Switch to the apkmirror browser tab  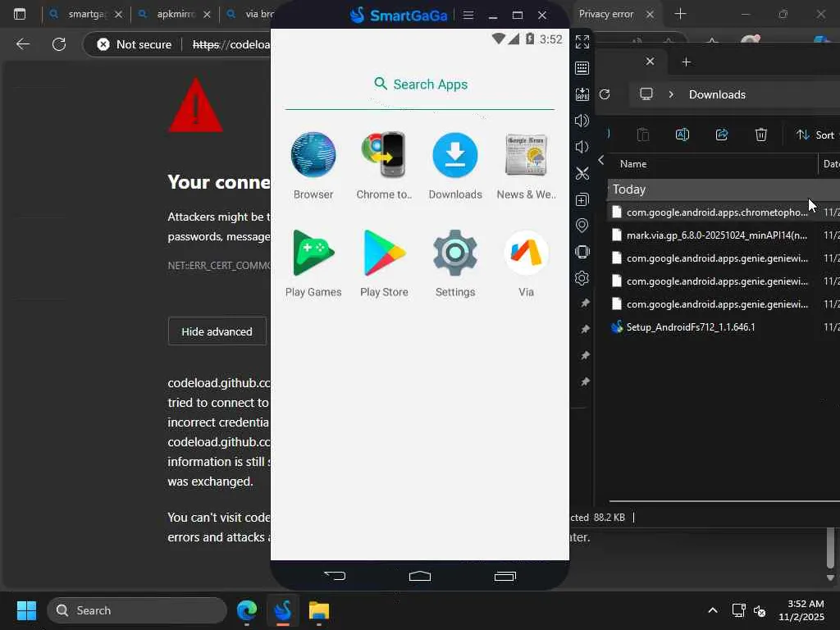175,15
